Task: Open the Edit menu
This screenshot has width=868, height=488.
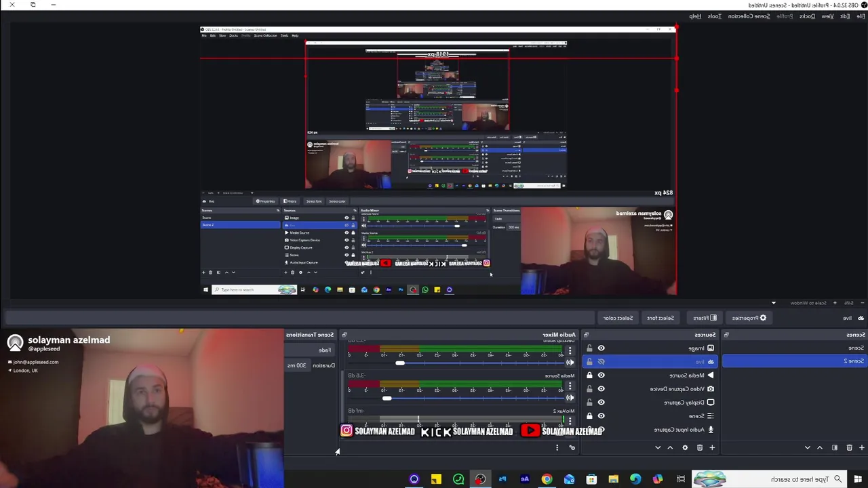Action: point(845,16)
